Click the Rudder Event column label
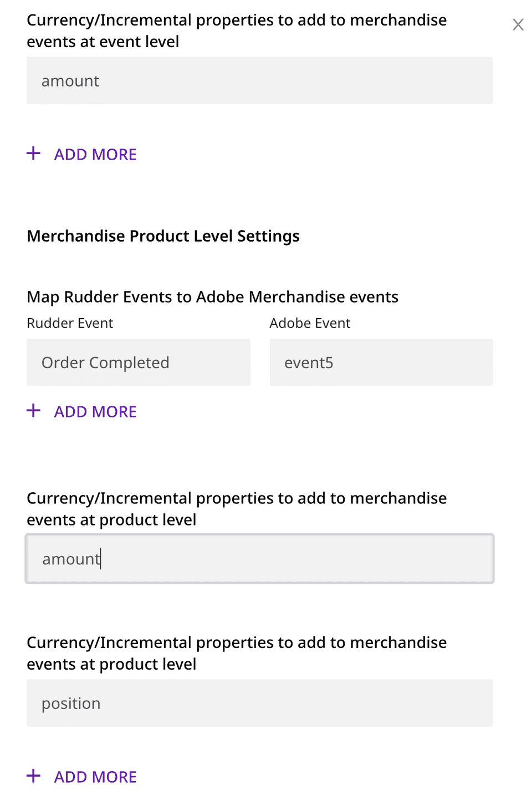The width and height of the screenshot is (532, 806). coord(70,323)
